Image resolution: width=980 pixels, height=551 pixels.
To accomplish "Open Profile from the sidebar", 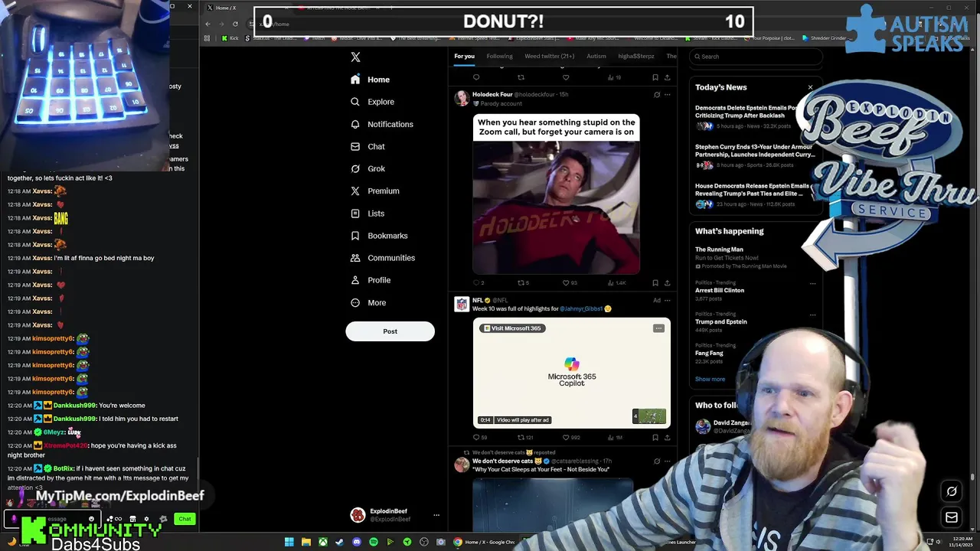I will pos(371,280).
